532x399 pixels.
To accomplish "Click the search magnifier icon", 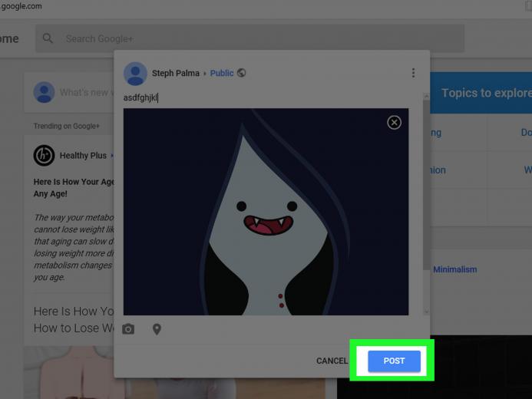I will [48, 38].
